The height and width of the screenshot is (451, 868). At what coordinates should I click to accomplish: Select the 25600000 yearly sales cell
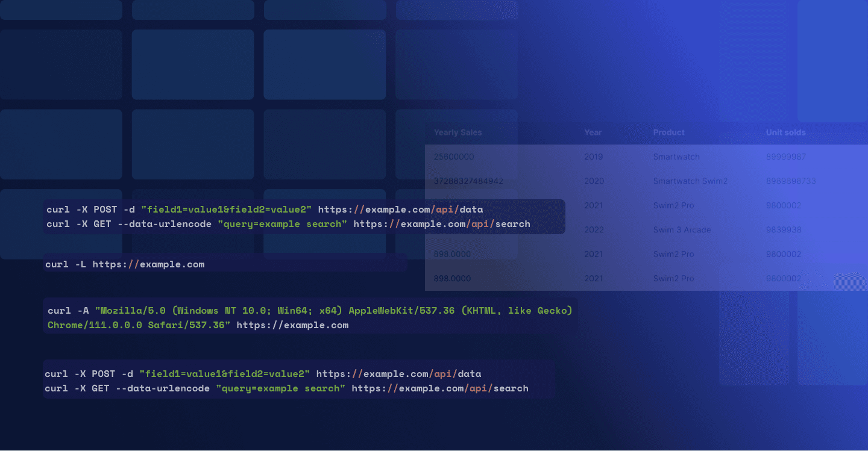click(x=453, y=157)
